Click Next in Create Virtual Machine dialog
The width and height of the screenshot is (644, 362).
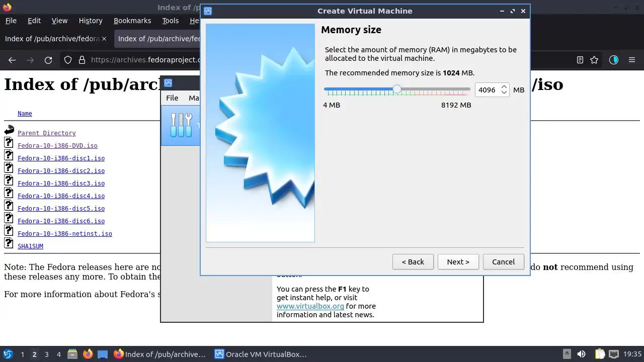(x=458, y=261)
